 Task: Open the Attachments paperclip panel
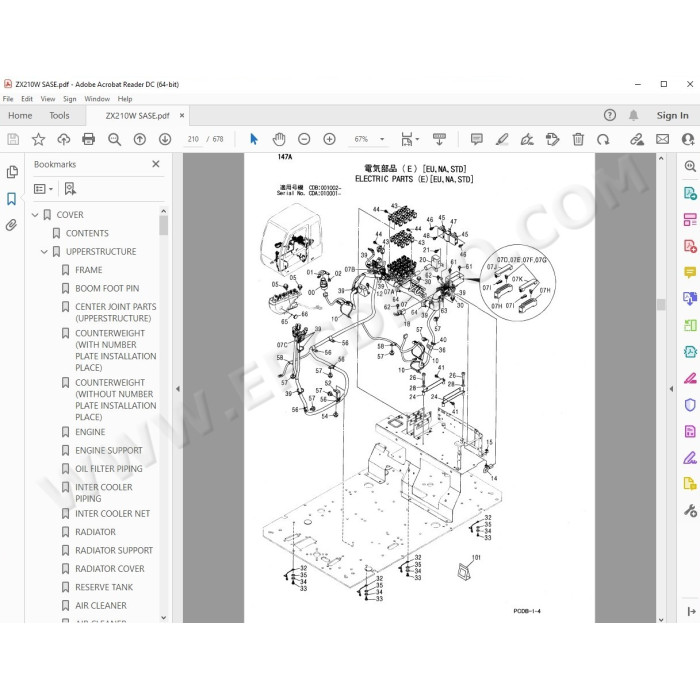pyautogui.click(x=12, y=225)
